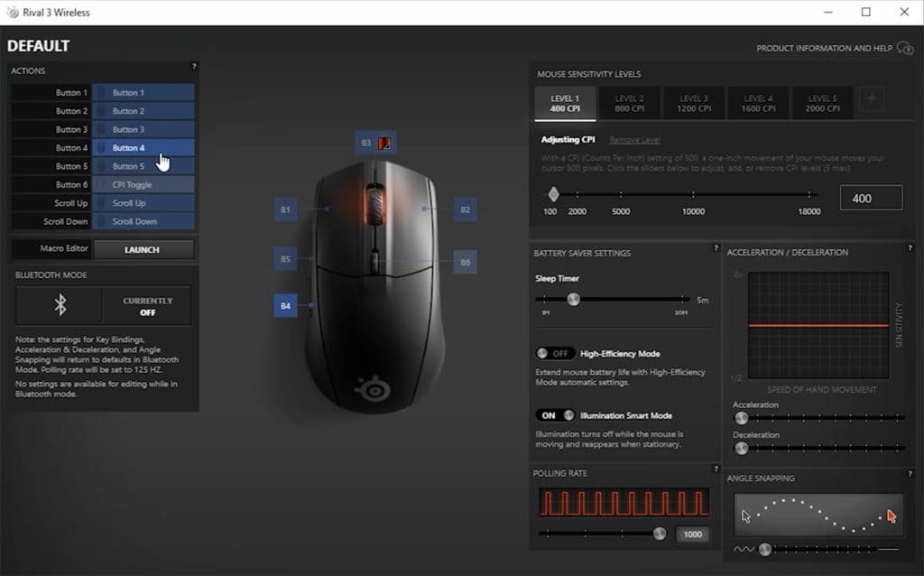Select Level 1 400 CPI tab
The image size is (924, 576).
click(565, 104)
